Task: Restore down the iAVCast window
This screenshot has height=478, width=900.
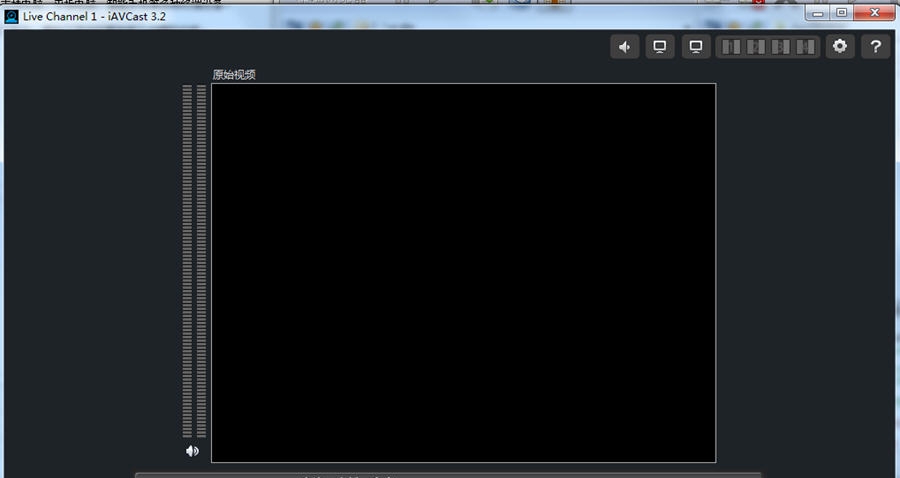Action: (x=841, y=13)
